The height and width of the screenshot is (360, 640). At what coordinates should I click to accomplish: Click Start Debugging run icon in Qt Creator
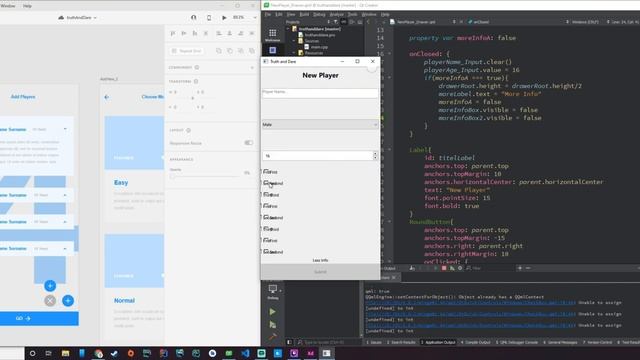272,325
